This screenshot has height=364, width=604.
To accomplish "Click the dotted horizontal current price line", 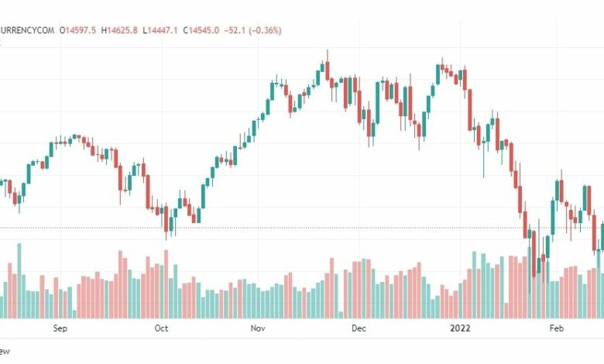I will point(302,228).
